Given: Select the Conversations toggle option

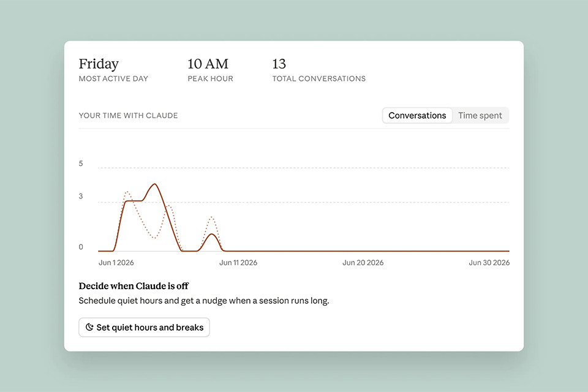Looking at the screenshot, I should [417, 116].
